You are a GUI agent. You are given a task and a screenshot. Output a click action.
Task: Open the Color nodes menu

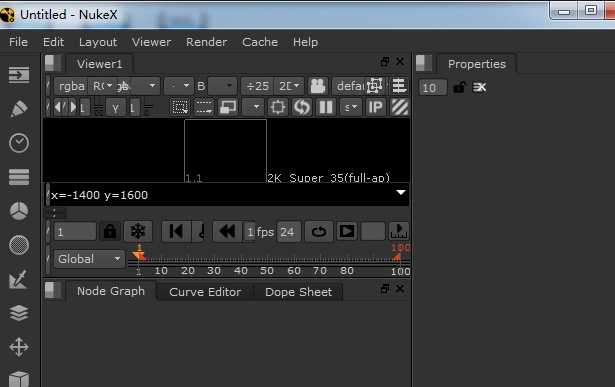(x=19, y=211)
